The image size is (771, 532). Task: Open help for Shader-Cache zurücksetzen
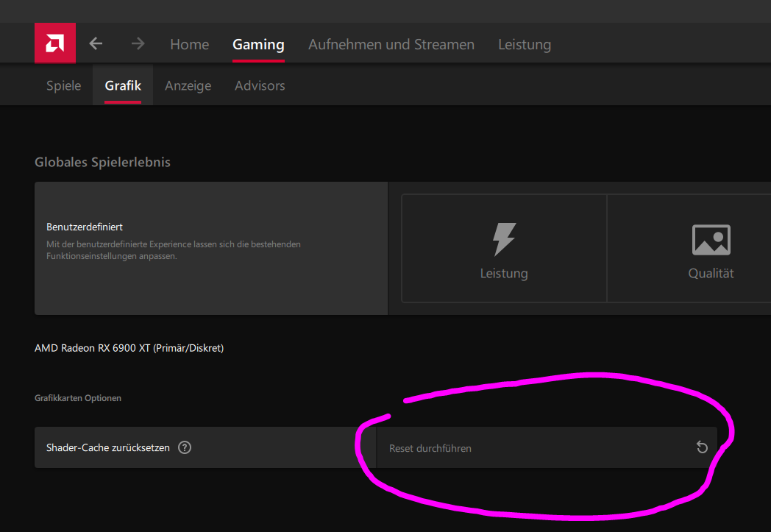coord(185,447)
